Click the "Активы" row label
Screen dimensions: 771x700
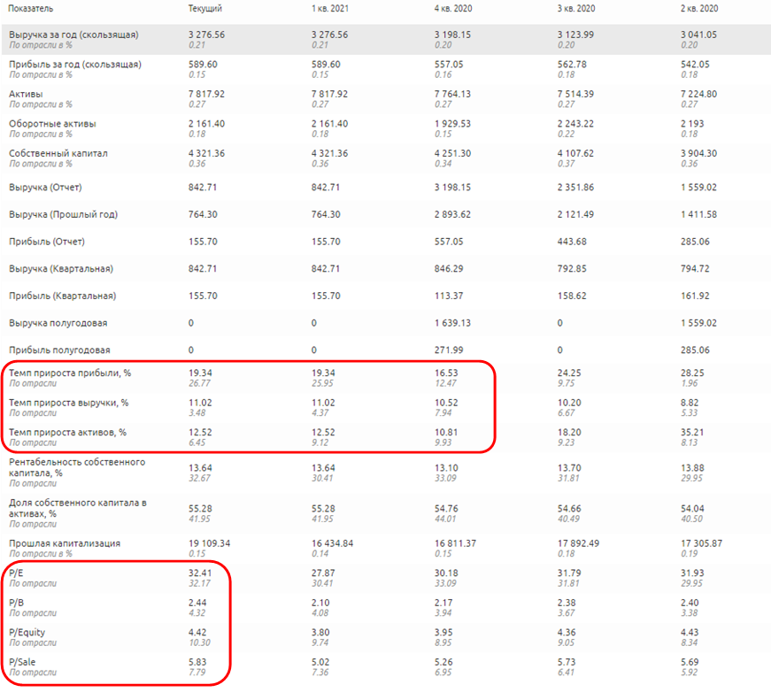click(x=26, y=94)
